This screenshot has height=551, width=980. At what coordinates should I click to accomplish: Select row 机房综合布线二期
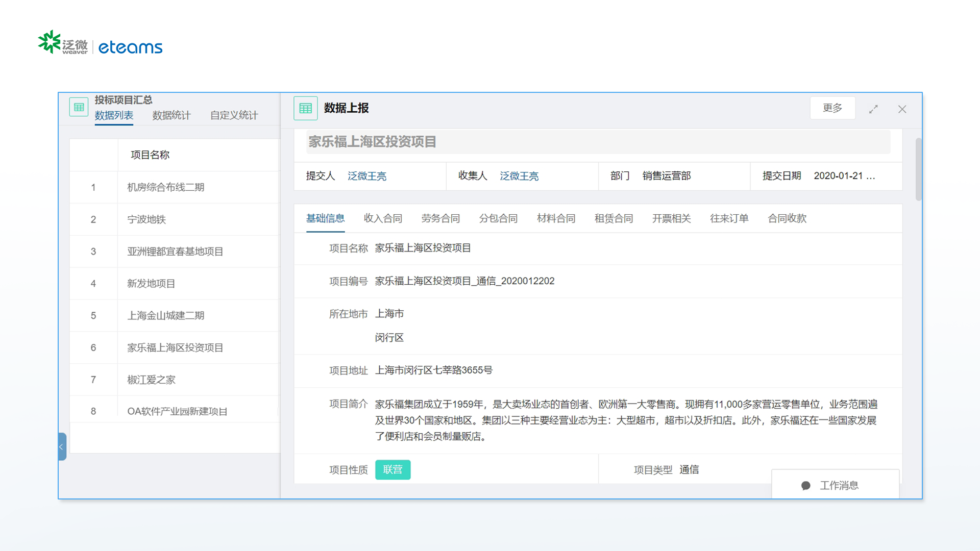[175, 187]
